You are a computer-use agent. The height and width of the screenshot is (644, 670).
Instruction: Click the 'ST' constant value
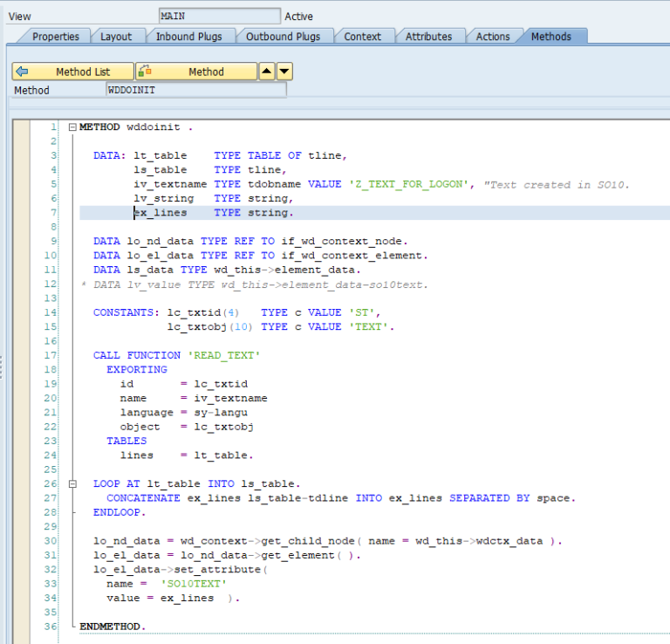[x=361, y=312]
